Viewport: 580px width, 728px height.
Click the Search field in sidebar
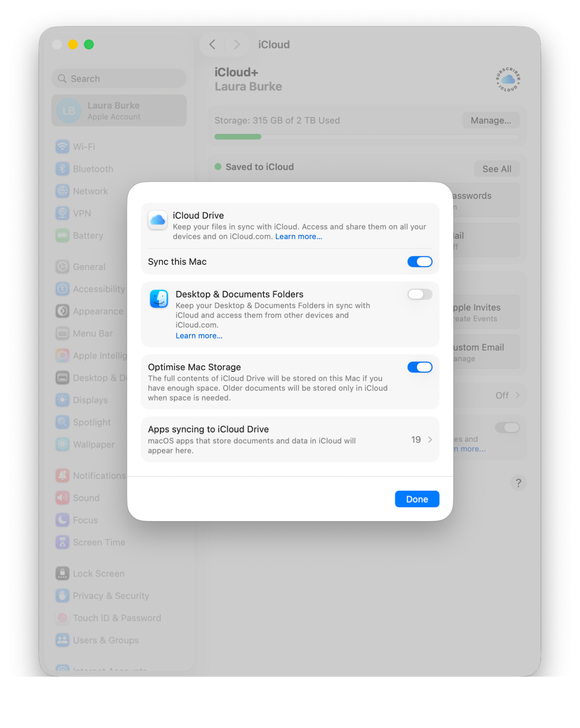(119, 79)
